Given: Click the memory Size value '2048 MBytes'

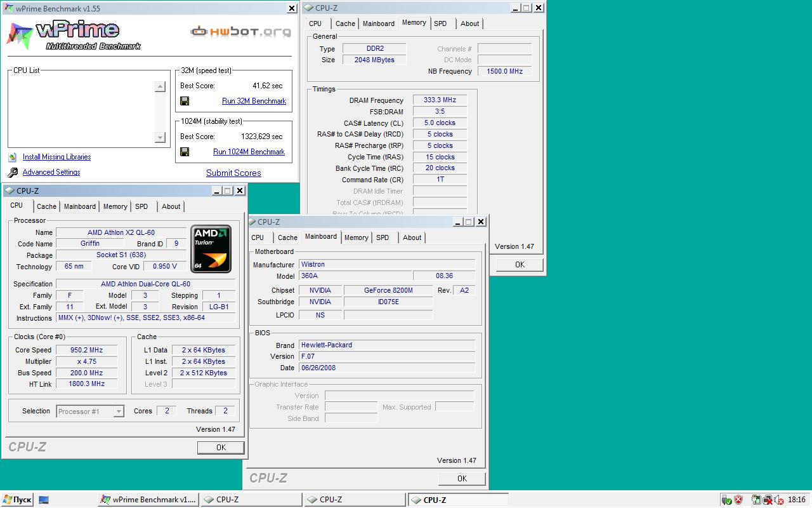Looking at the screenshot, I should 374,60.
